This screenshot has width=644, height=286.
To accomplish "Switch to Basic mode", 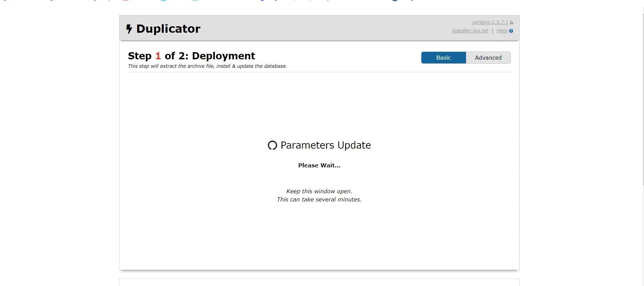I will click(444, 58).
